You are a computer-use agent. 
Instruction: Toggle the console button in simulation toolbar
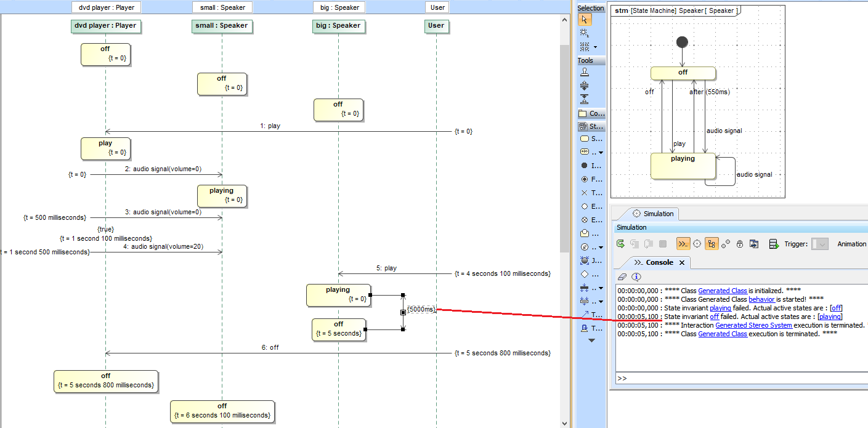tap(683, 244)
